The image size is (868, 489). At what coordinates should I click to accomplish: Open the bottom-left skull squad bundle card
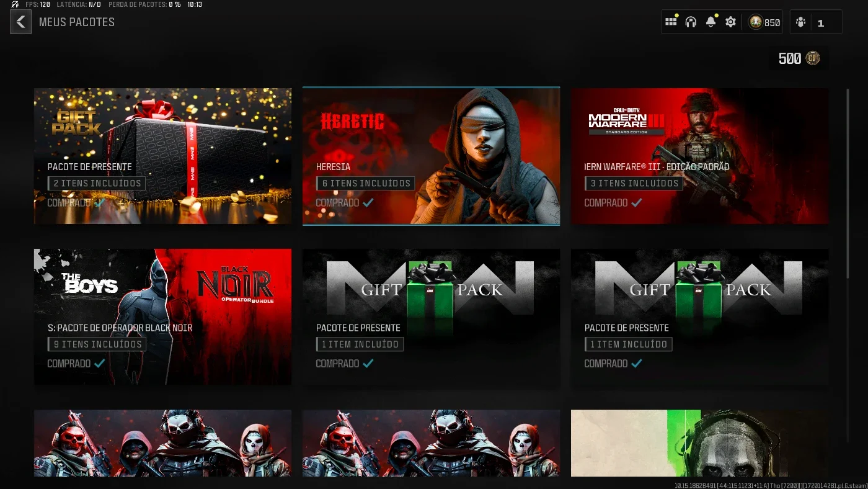point(162,443)
